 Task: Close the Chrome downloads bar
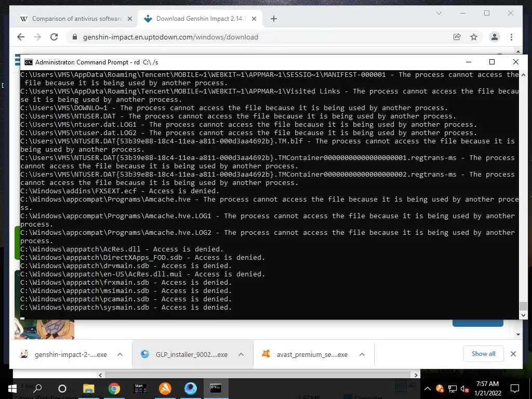(513, 354)
